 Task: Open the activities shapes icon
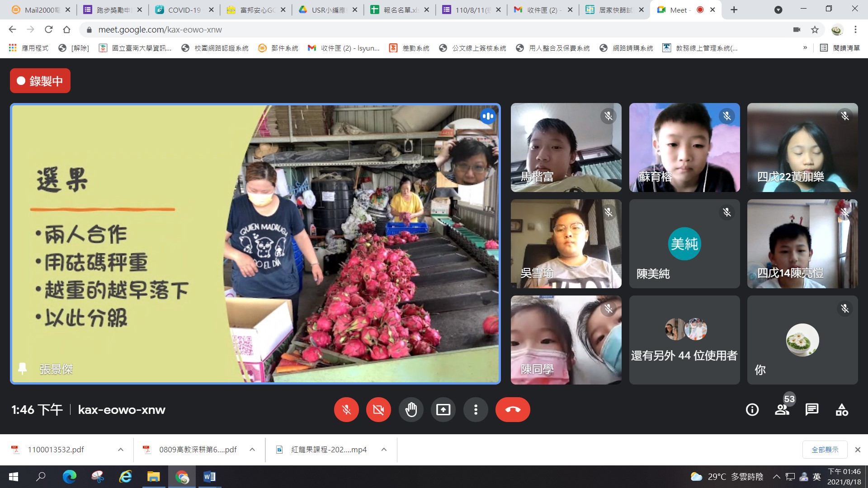tap(842, 410)
